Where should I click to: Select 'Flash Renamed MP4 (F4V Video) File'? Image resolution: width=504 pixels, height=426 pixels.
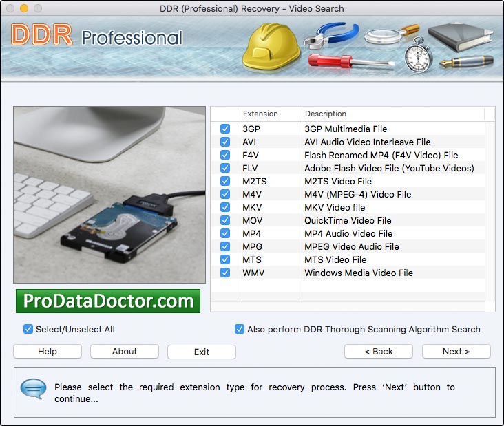pos(381,155)
